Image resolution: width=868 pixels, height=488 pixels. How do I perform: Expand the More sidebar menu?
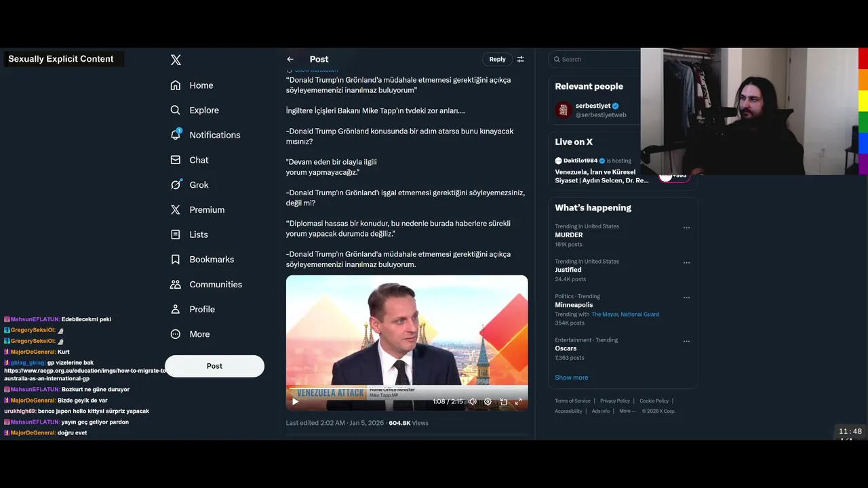pyautogui.click(x=190, y=334)
